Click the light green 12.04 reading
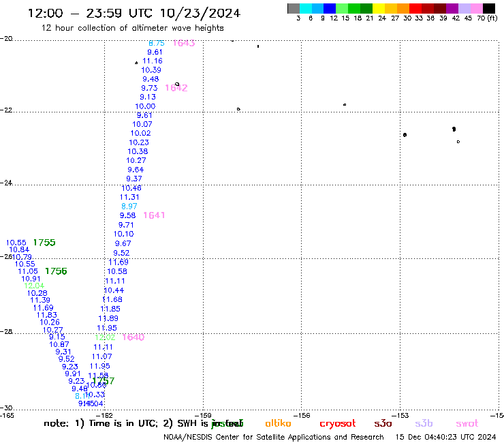This screenshot has width=504, height=443. (x=34, y=286)
